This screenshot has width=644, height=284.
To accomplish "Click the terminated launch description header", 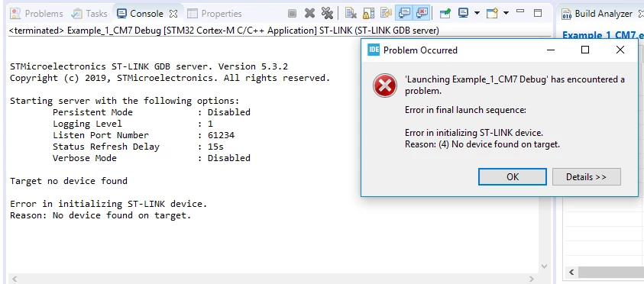I will click(224, 31).
